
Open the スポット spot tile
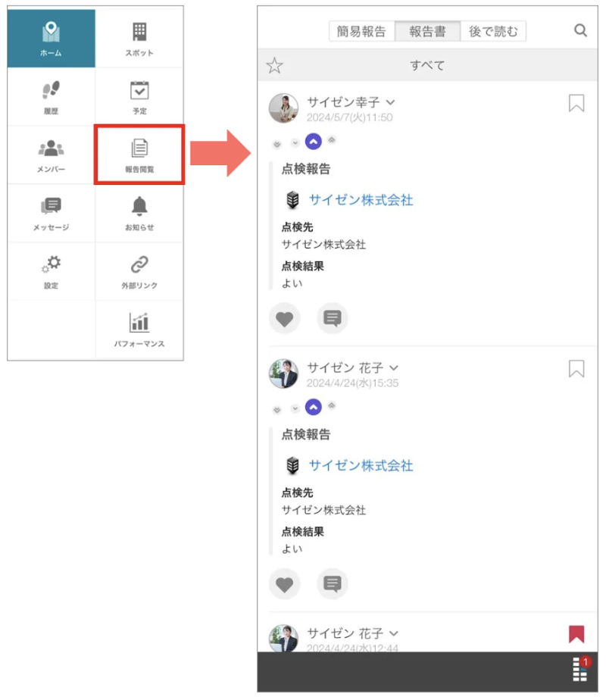click(139, 39)
